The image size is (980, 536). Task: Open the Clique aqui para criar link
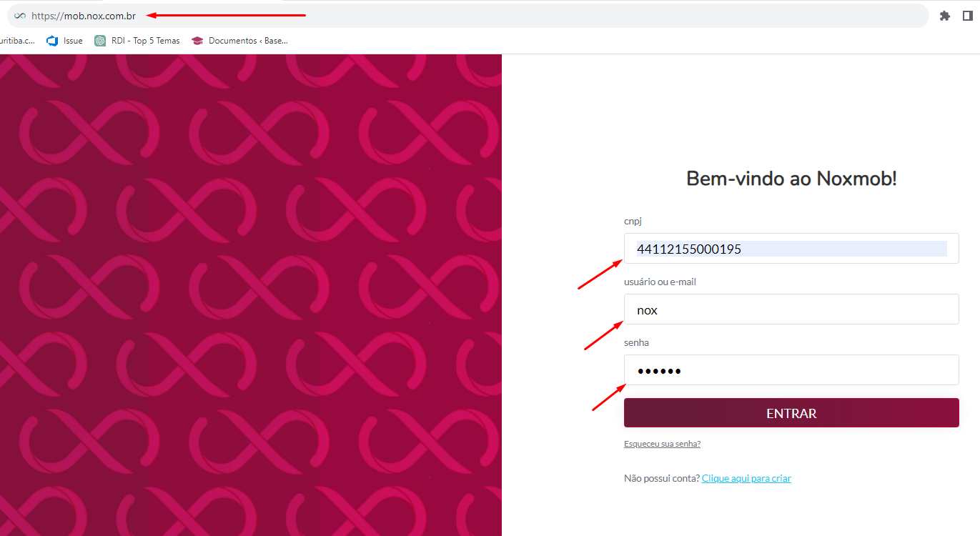pos(746,478)
